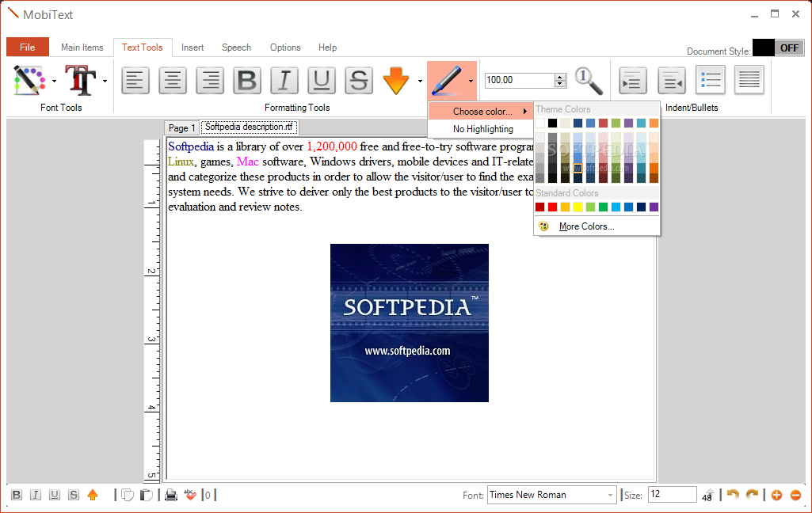Screen dimensions: 812x513
Task: Redo the last action
Action: 752,495
